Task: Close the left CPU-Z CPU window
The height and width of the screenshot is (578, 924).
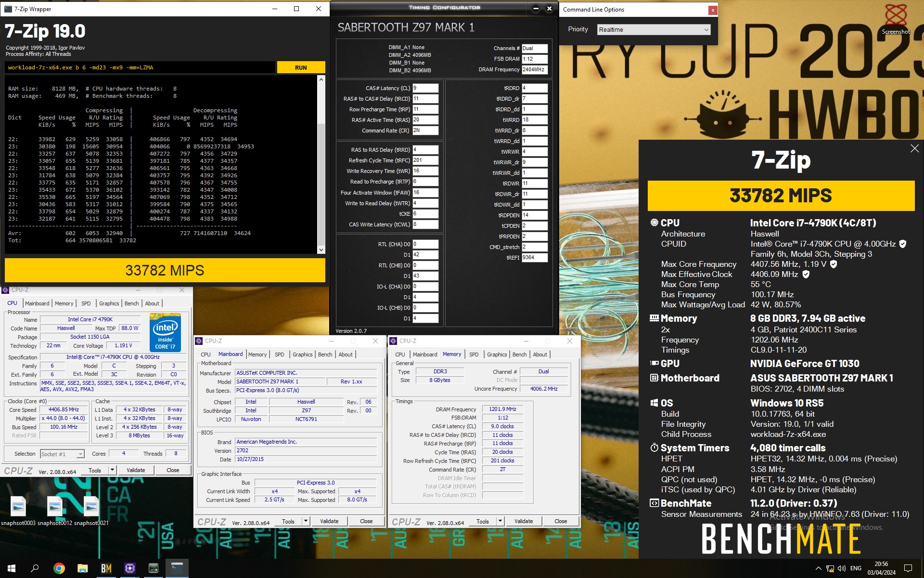Action: tap(182, 290)
